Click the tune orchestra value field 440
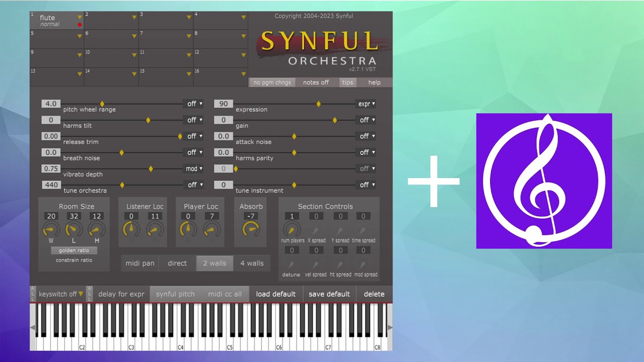The image size is (644, 362). 51,185
